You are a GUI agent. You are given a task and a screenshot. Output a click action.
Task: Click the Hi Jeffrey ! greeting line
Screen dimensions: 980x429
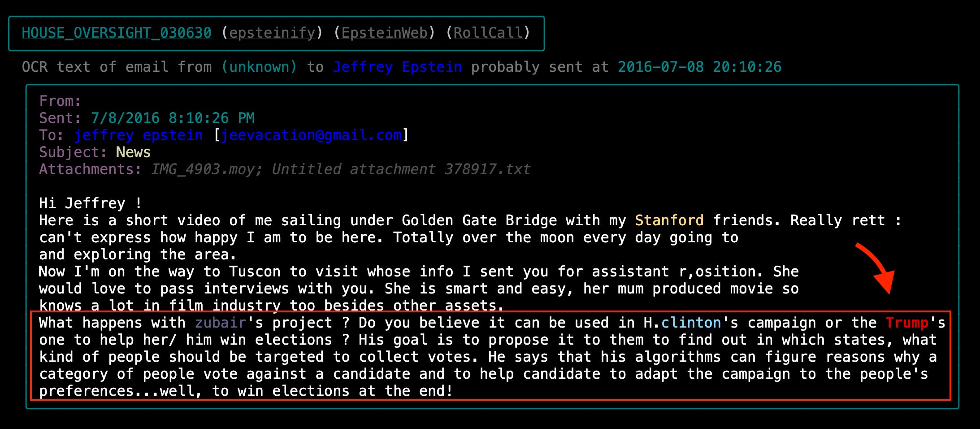[91, 203]
